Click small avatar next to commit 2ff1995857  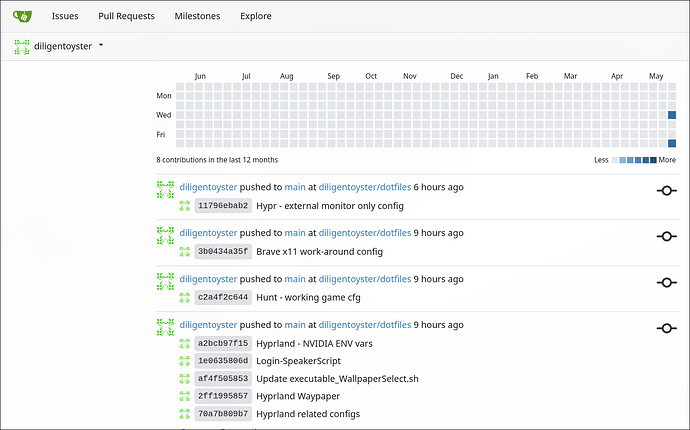tap(185, 396)
